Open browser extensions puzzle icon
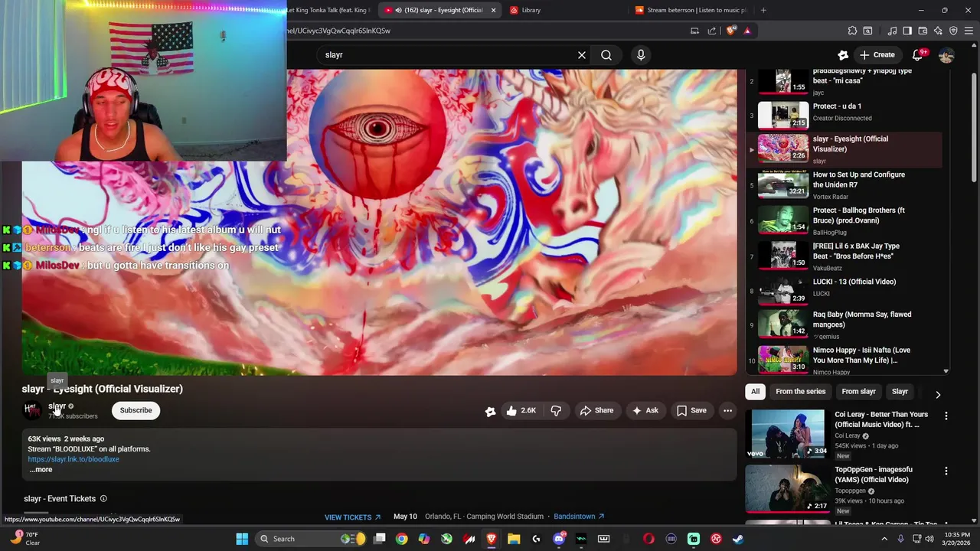Image resolution: width=980 pixels, height=551 pixels. (x=852, y=31)
